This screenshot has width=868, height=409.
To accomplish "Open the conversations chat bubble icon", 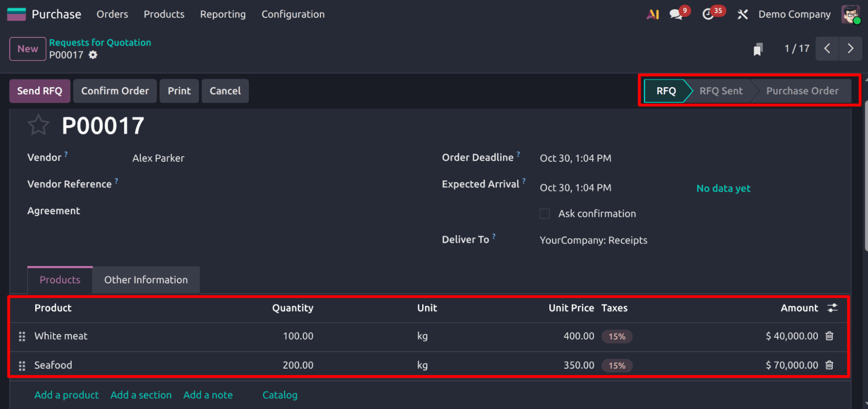I will (x=676, y=14).
